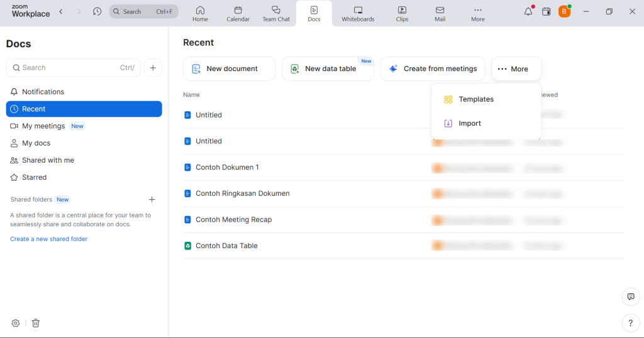Select the Docs tab

click(x=314, y=14)
